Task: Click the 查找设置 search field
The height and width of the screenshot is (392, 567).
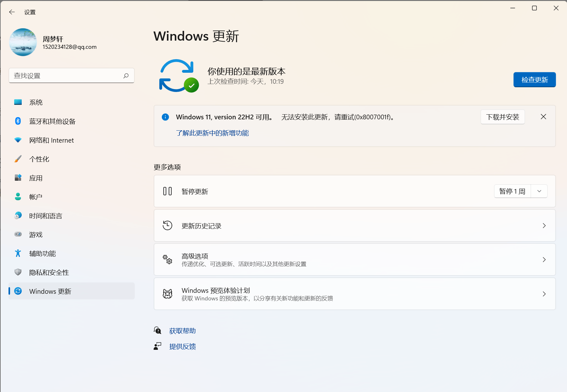Action: 71,76
